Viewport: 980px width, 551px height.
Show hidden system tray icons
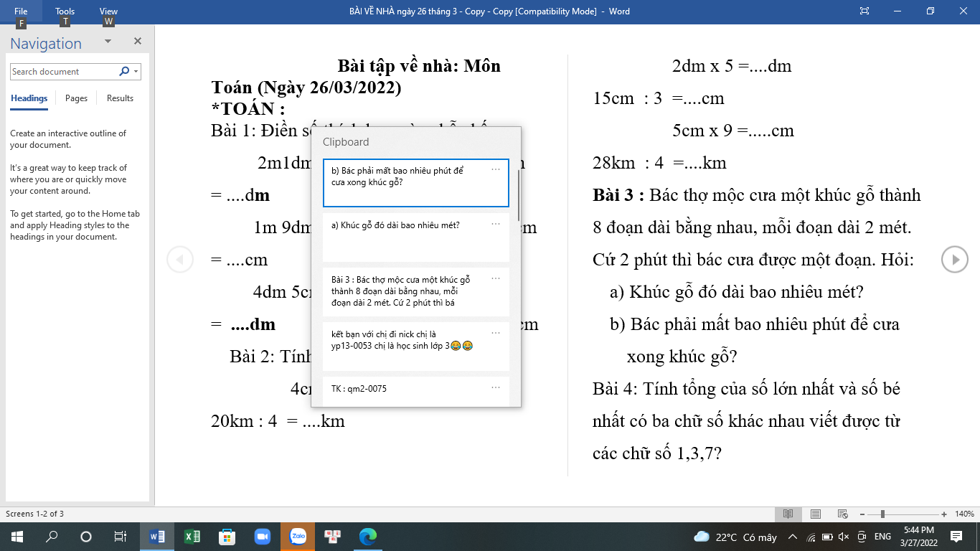pyautogui.click(x=793, y=537)
